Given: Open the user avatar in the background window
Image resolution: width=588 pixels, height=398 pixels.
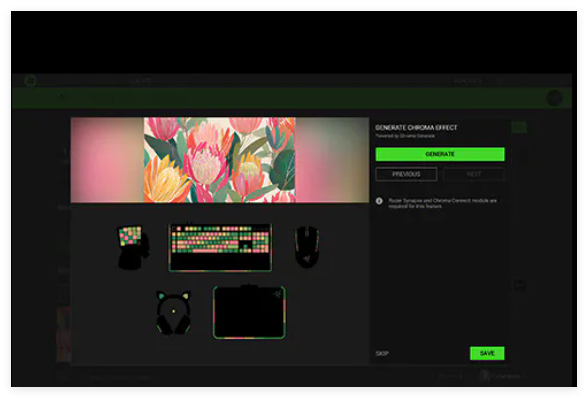Looking at the screenshot, I should click(x=554, y=98).
